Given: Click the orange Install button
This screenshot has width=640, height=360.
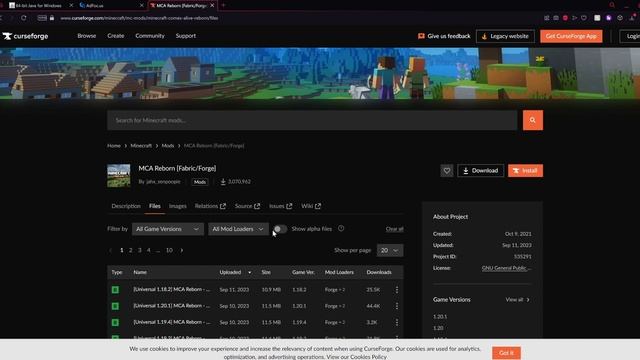Looking at the screenshot, I should [525, 171].
